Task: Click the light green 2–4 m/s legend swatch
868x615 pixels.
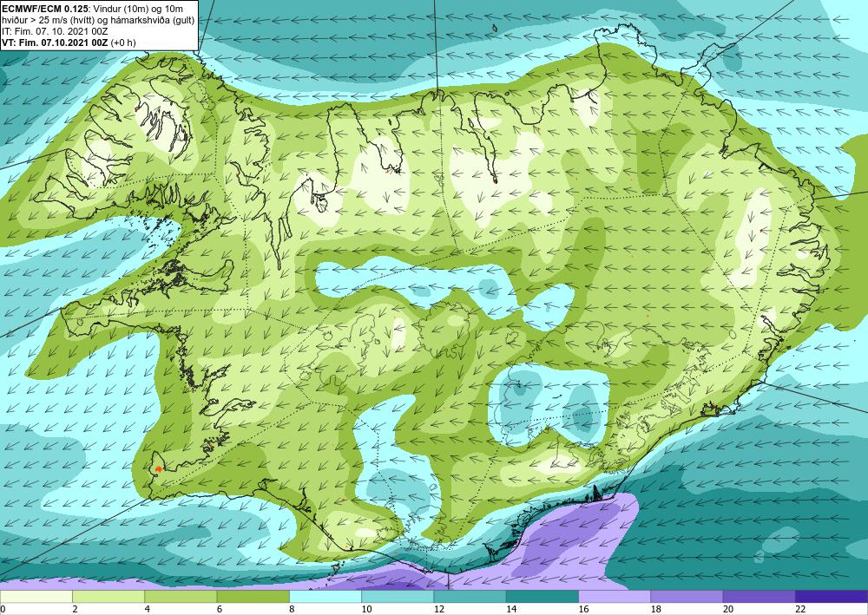Action: [108, 597]
